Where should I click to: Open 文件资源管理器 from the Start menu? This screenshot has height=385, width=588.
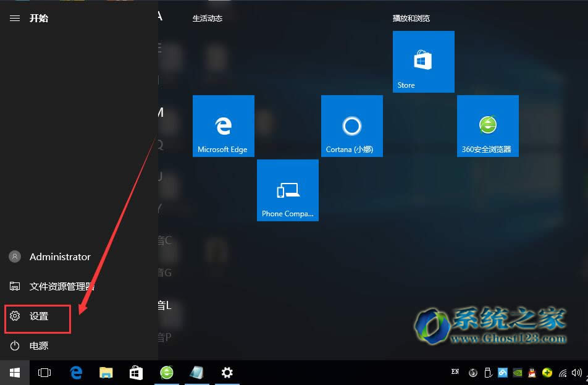click(62, 286)
